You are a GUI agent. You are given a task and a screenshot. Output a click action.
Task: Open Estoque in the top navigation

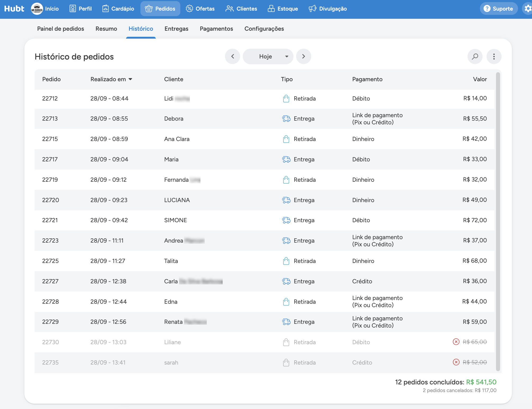283,9
